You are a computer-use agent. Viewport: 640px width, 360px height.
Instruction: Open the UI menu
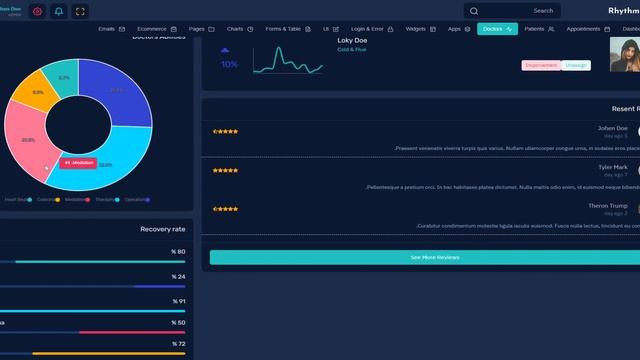(331, 29)
